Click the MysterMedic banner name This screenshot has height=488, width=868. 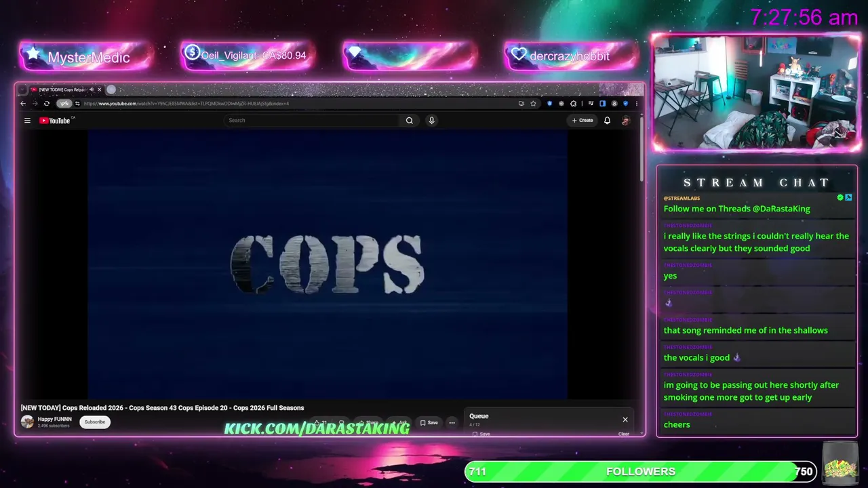coord(89,58)
